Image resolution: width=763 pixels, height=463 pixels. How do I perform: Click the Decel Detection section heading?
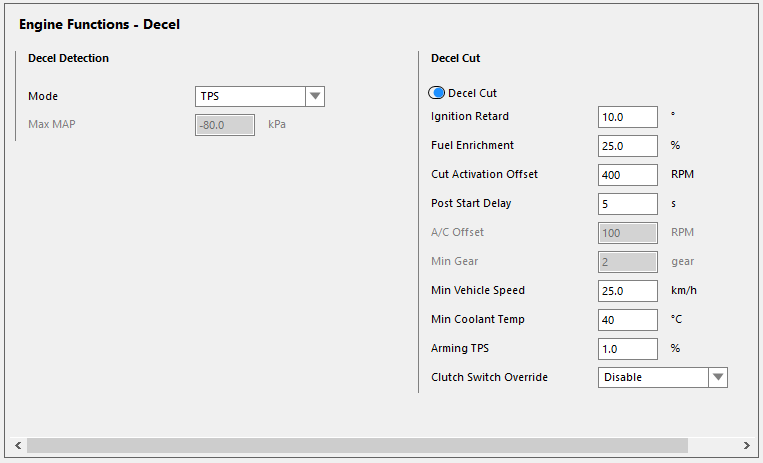[x=69, y=58]
